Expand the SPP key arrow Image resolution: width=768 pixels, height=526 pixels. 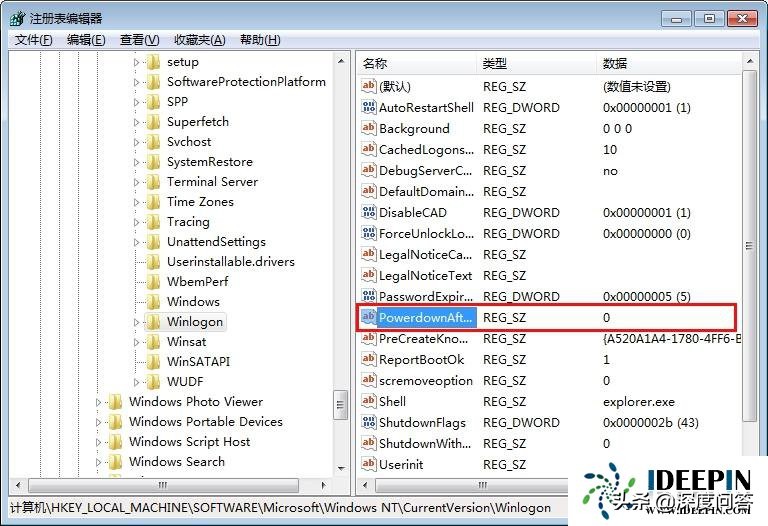pyautogui.click(x=137, y=102)
